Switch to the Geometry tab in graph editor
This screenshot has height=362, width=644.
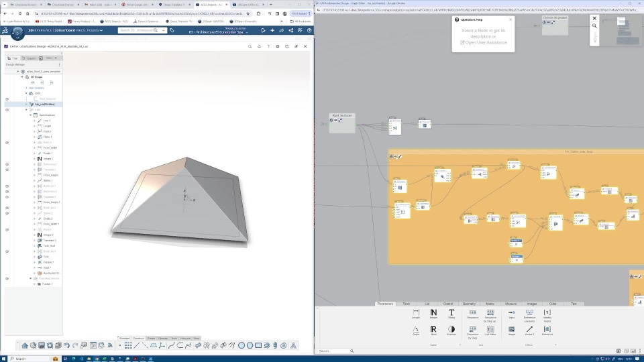coord(469,304)
